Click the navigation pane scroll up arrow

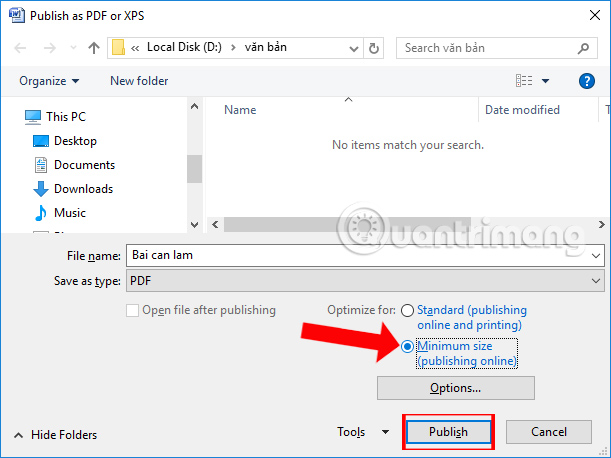(194, 106)
